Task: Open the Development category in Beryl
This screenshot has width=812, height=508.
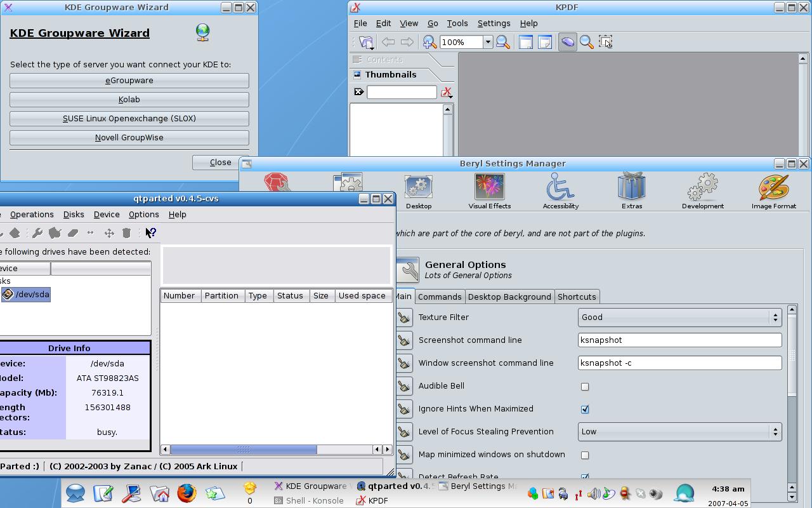Action: tap(703, 192)
